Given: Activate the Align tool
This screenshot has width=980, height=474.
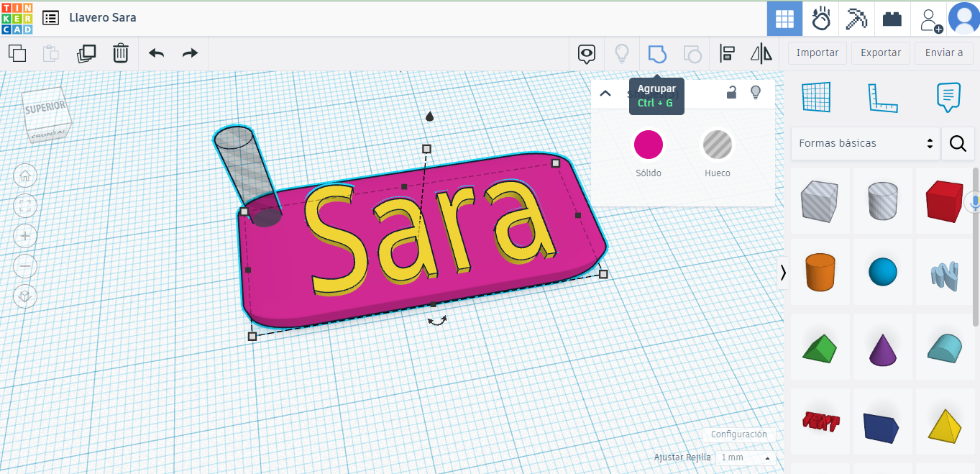Looking at the screenshot, I should [727, 53].
